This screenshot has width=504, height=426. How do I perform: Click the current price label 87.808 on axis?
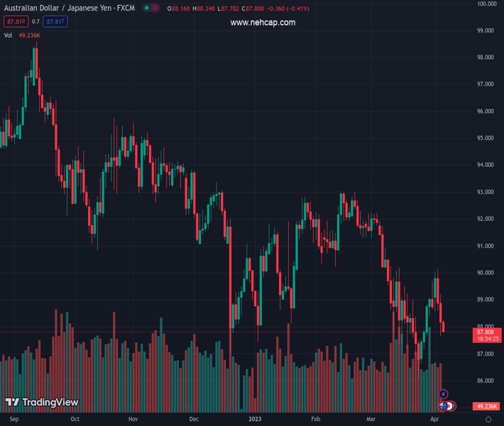486,332
